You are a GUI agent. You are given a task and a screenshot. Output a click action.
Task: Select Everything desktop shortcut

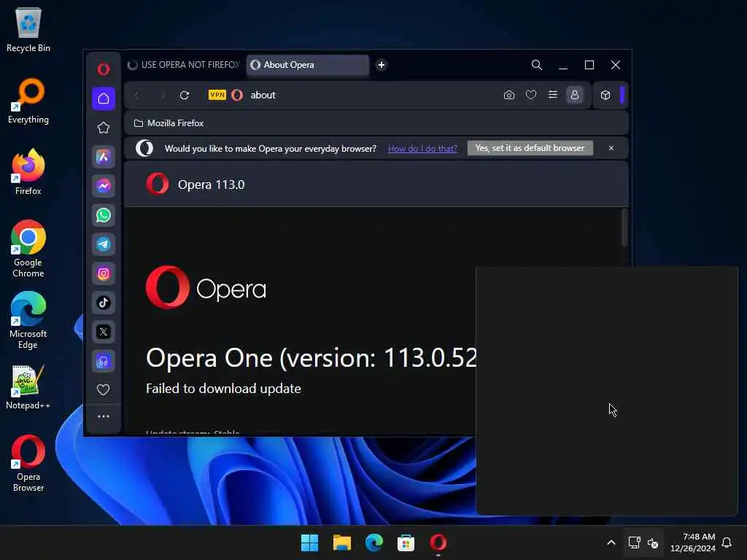pyautogui.click(x=28, y=101)
